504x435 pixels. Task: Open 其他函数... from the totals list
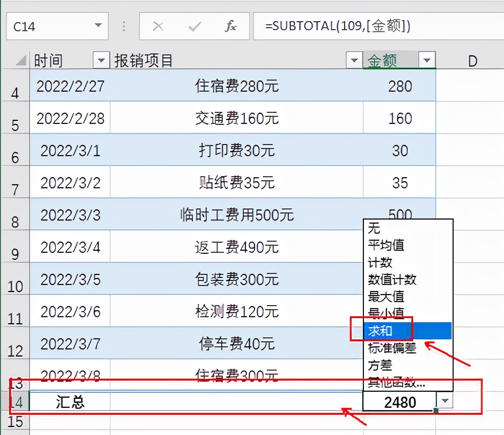coord(408,382)
